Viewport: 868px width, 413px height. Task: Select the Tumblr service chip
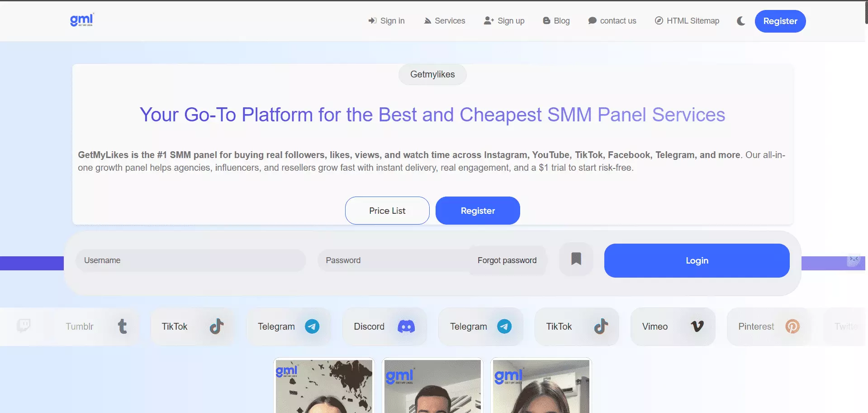96,327
